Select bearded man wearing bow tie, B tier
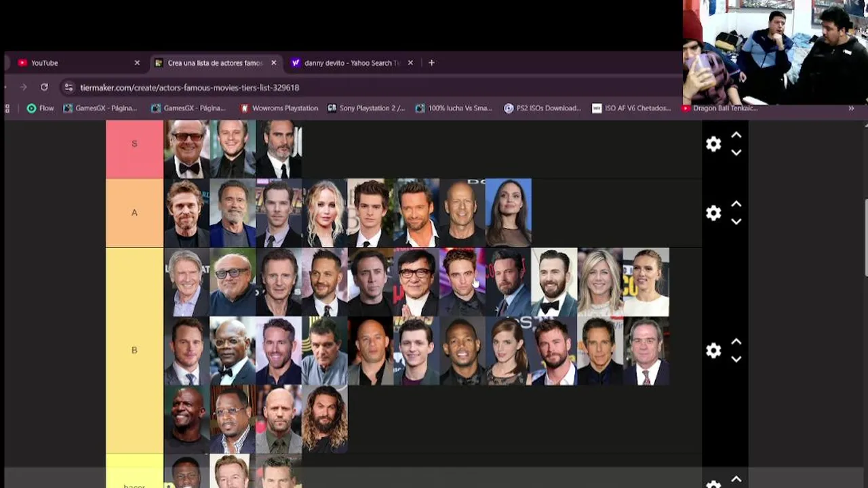This screenshot has width=868, height=488. (554, 282)
